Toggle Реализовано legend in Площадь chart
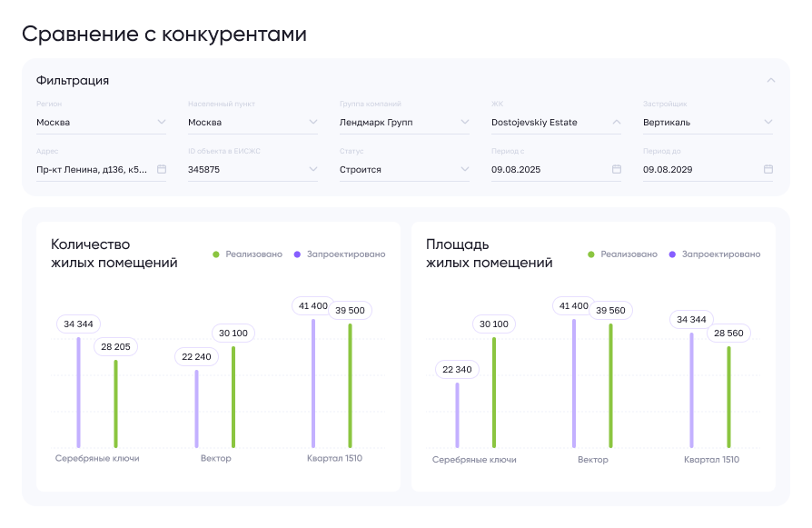Image resolution: width=812 pixels, height=528 pixels. [622, 254]
